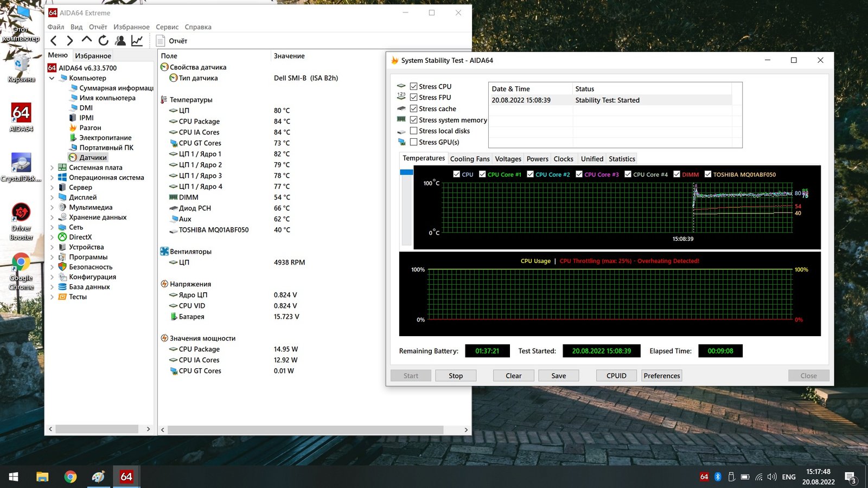Switch to Избранное tab in side panel

[93, 56]
